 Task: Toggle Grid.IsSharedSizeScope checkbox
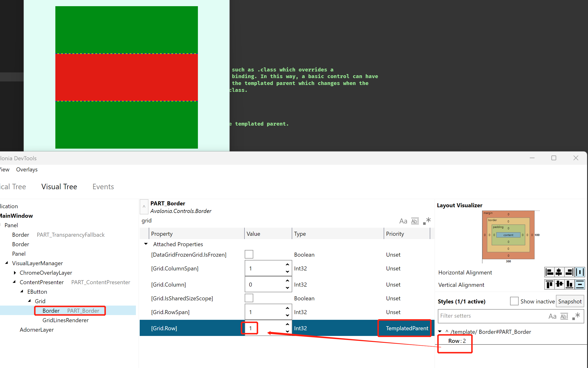249,298
